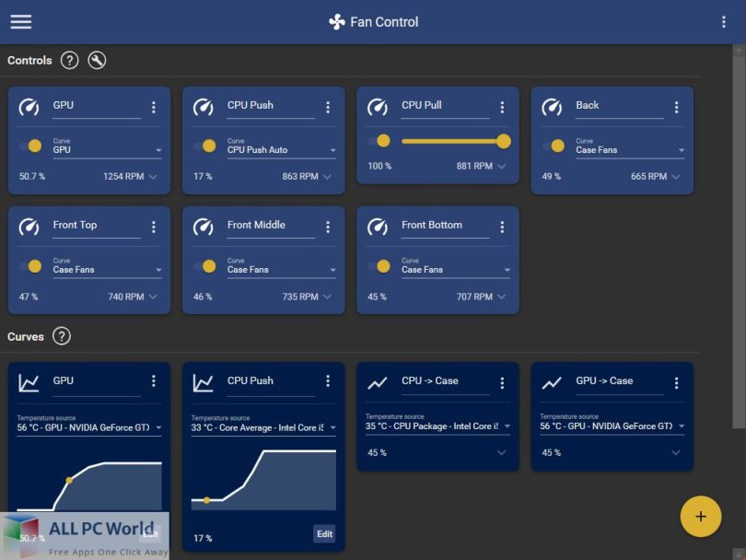Click the CPU Pull speed slider handle
The width and height of the screenshot is (746, 560).
pos(504,141)
